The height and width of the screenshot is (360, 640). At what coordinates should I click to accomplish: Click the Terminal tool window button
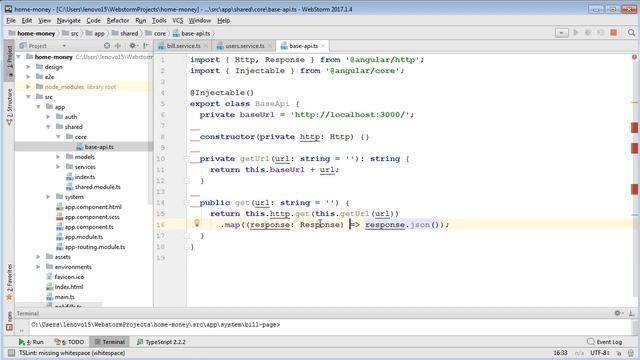click(109, 342)
